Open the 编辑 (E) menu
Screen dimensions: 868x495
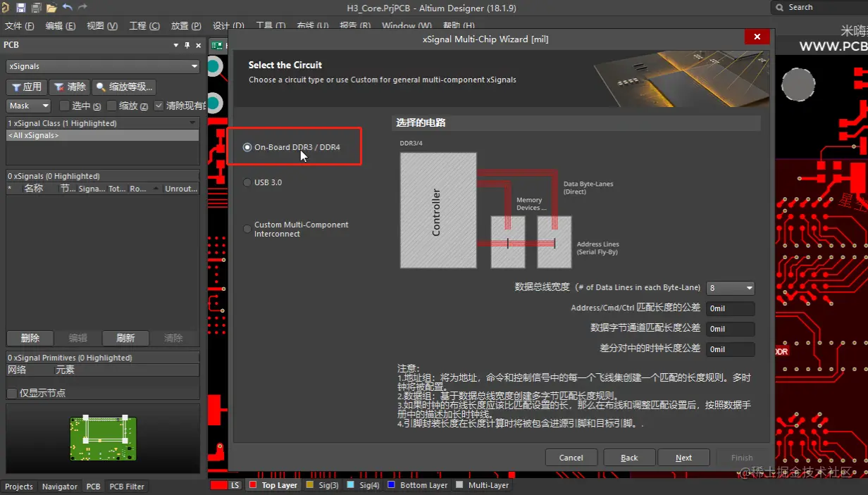(61, 26)
